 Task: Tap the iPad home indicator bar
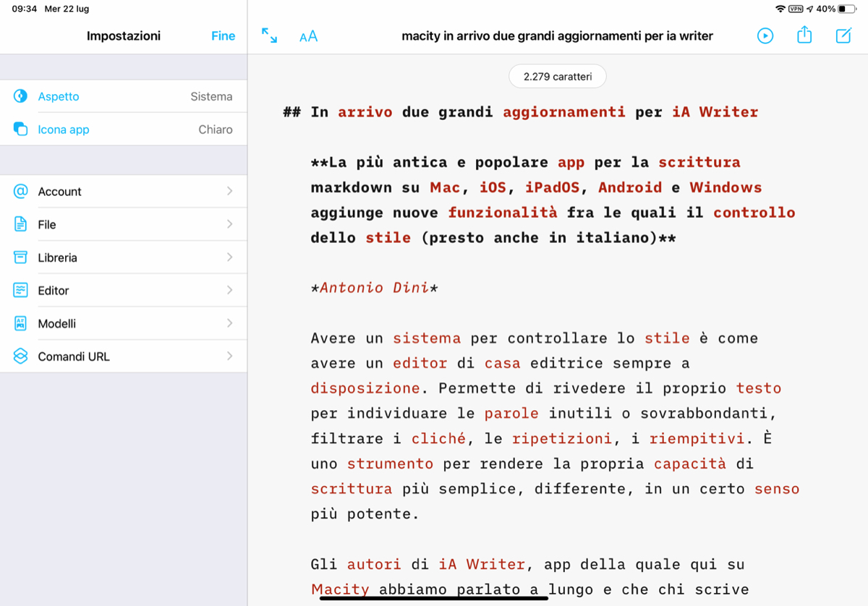click(433, 597)
